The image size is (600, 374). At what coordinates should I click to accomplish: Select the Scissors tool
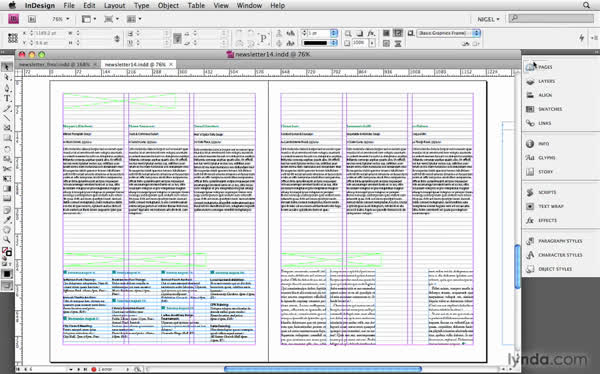pyautogui.click(x=7, y=169)
